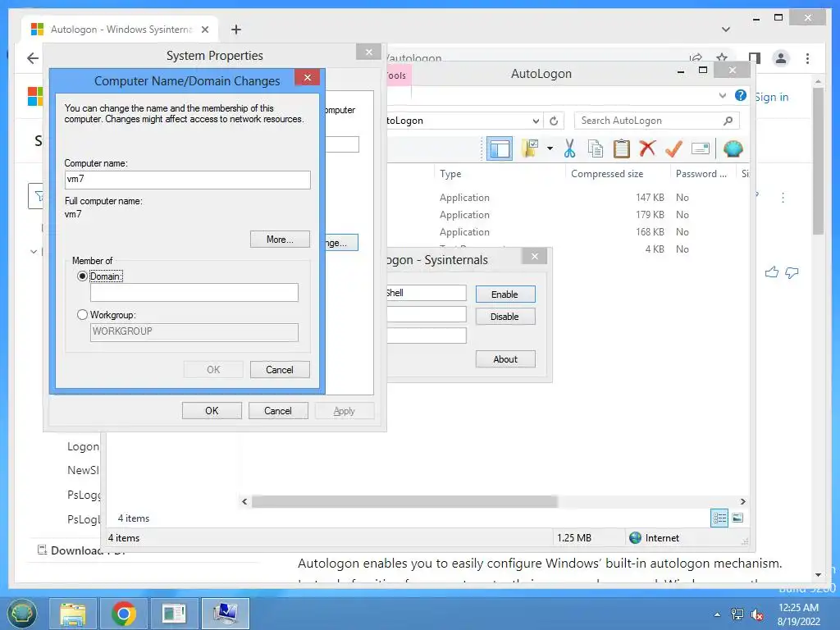Viewport: 840px width, 630px height.
Task: Click the Copy icon in explorer toolbar
Action: tap(596, 149)
